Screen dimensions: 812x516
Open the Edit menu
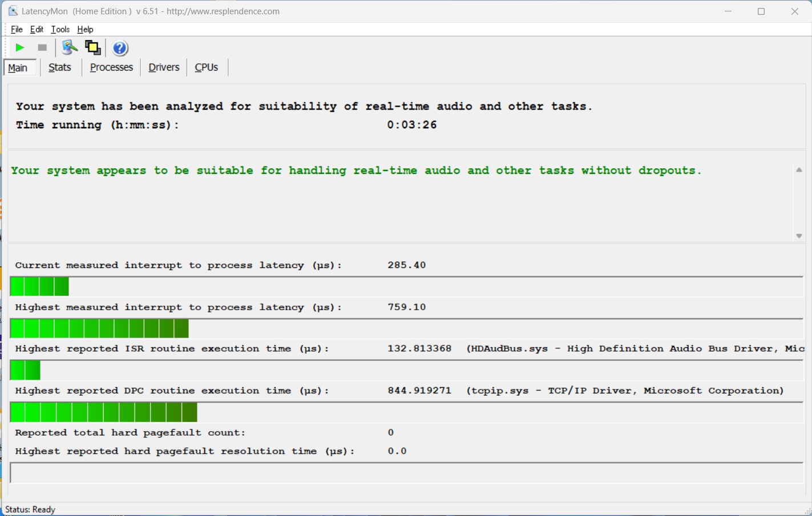click(37, 30)
